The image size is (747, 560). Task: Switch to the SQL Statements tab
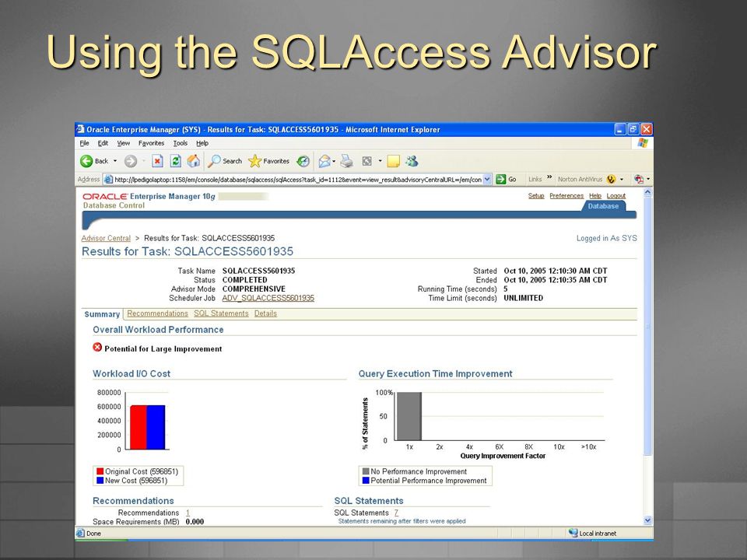pyautogui.click(x=221, y=313)
